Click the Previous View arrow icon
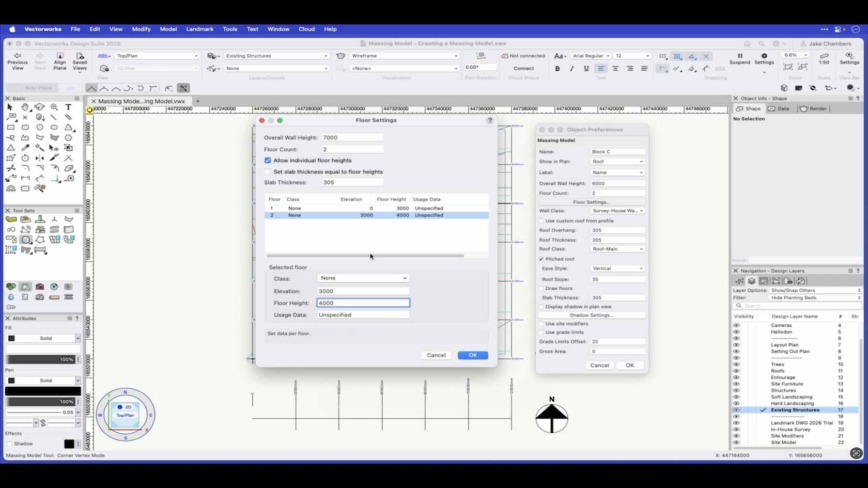 click(18, 56)
